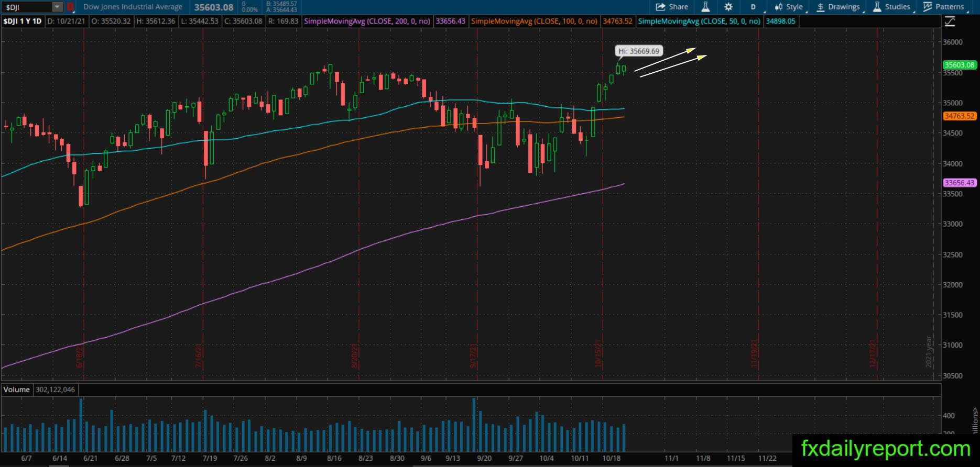
Task: Click the close value C: 35603.08
Action: 243,21
